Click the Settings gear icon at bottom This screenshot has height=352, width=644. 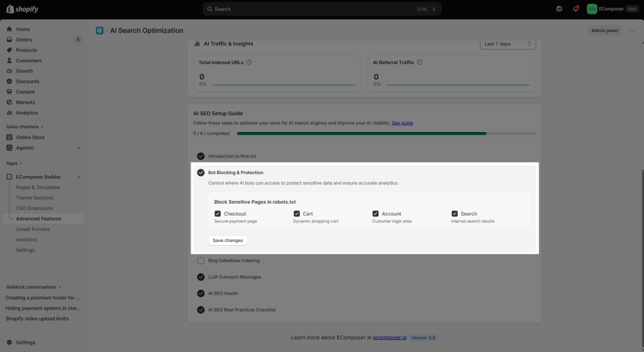(9, 342)
